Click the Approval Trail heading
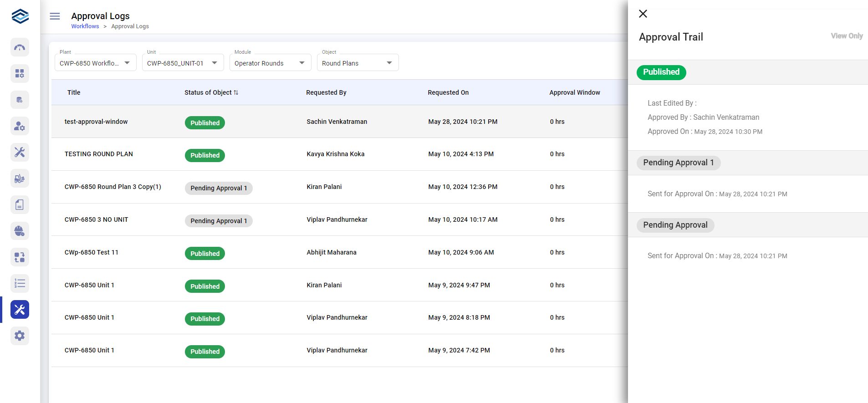This screenshot has height=403, width=868. (x=671, y=37)
